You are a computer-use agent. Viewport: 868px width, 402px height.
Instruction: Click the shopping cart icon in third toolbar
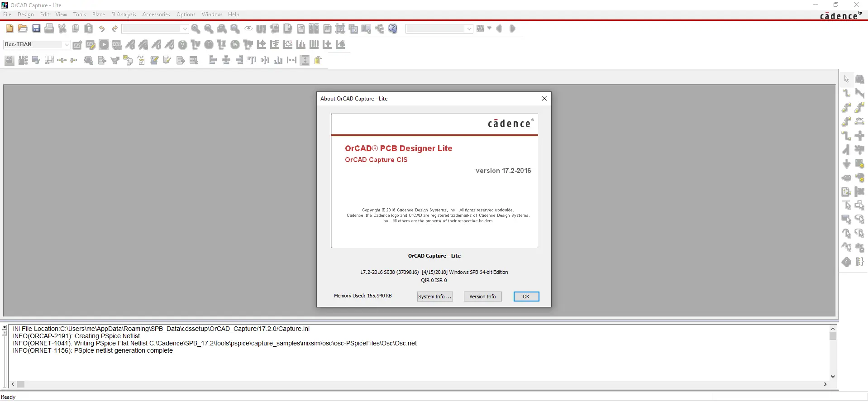115,60
